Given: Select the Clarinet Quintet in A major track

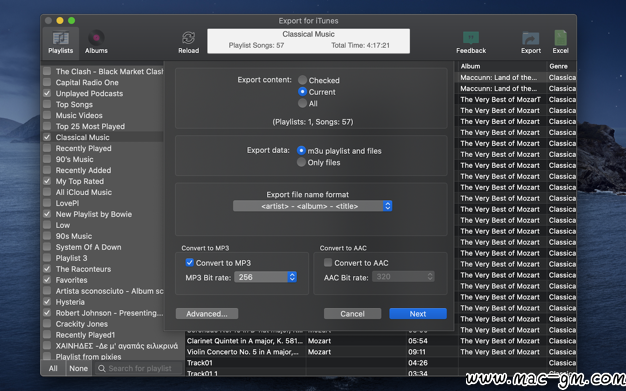Looking at the screenshot, I should (x=245, y=341).
